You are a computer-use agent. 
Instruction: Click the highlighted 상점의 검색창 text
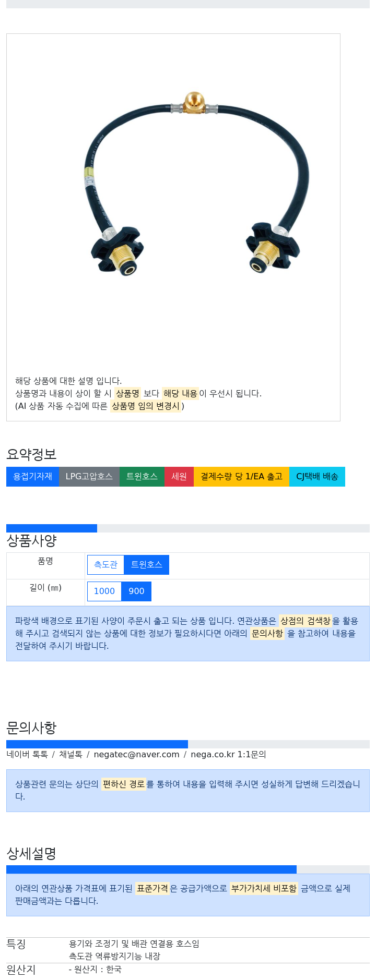pyautogui.click(x=305, y=621)
